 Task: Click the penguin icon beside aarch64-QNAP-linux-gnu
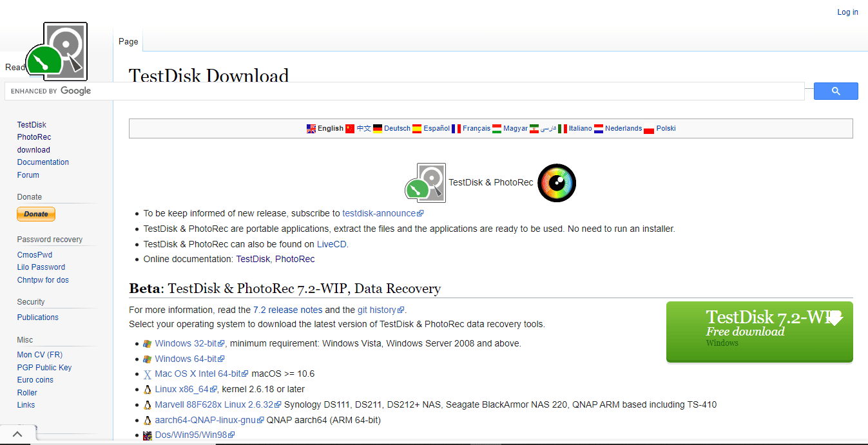[148, 421]
